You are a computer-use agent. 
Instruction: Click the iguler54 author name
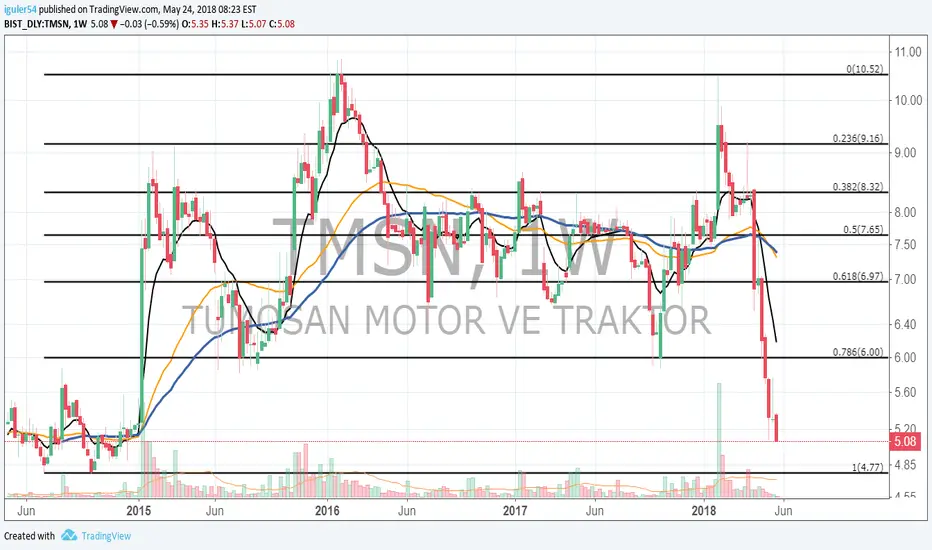(x=21, y=10)
